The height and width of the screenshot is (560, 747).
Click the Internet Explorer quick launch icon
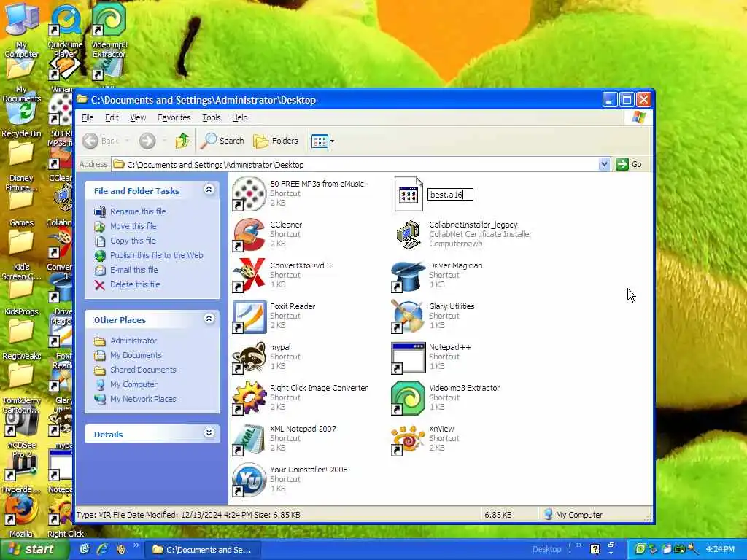pos(102,550)
